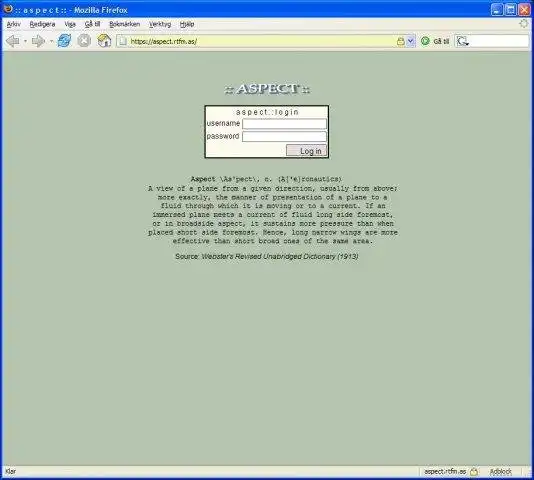534x480 pixels.
Task: Click the page icon in address bar
Action: [123, 42]
